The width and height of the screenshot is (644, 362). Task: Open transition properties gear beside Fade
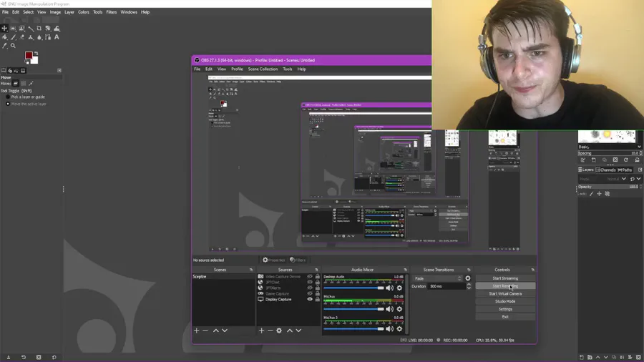pos(468,278)
